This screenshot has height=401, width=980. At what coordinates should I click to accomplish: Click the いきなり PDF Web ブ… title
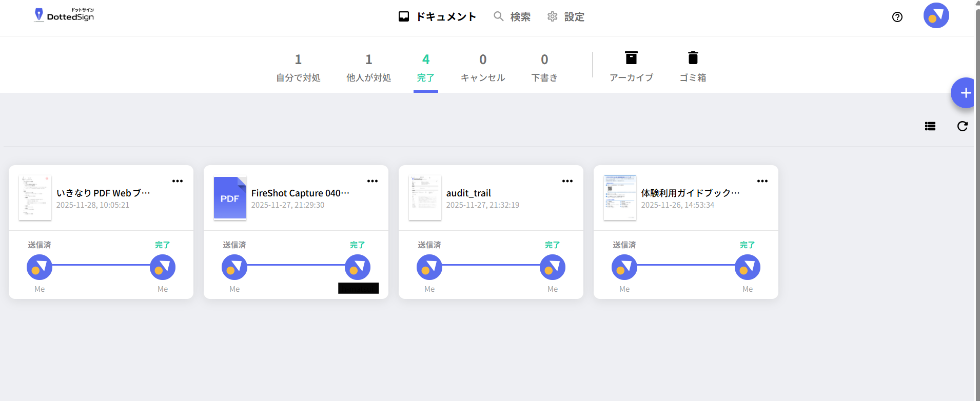(x=103, y=193)
